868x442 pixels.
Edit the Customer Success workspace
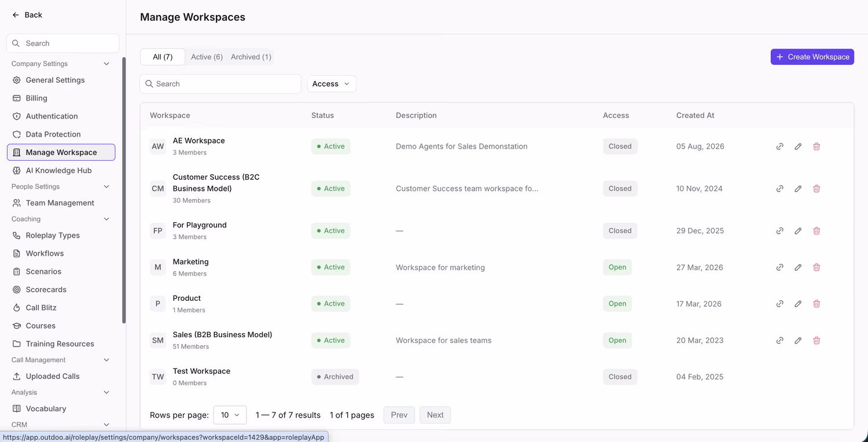coord(798,189)
